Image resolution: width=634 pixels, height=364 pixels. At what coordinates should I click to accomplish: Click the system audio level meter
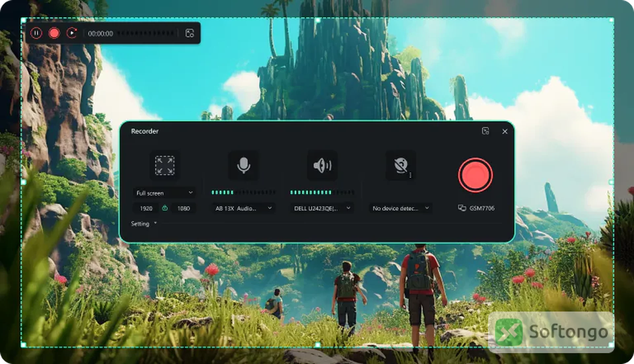click(x=322, y=192)
